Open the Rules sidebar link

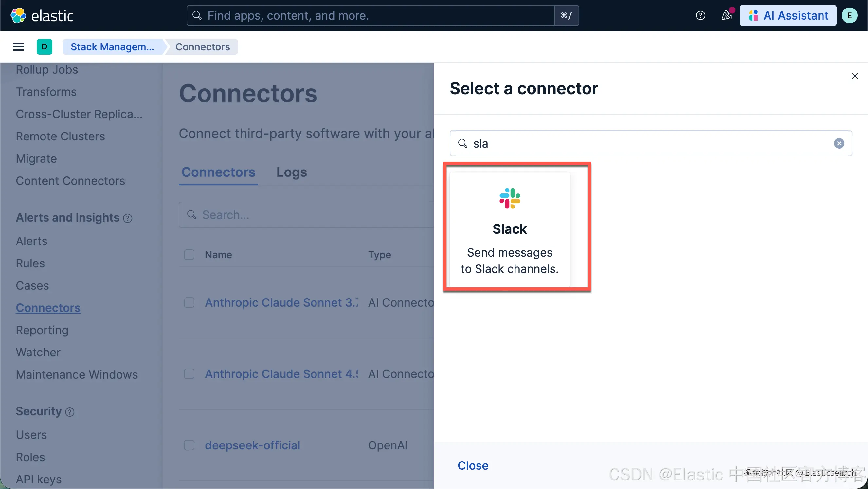(x=30, y=263)
